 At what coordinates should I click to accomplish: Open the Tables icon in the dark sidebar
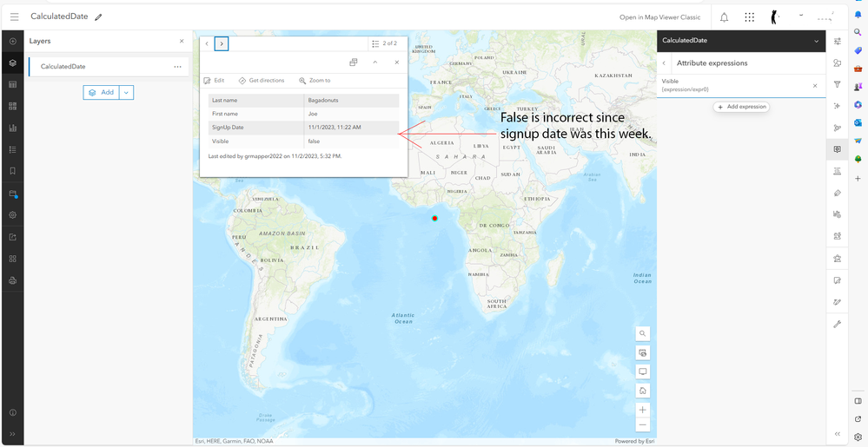[x=13, y=85]
